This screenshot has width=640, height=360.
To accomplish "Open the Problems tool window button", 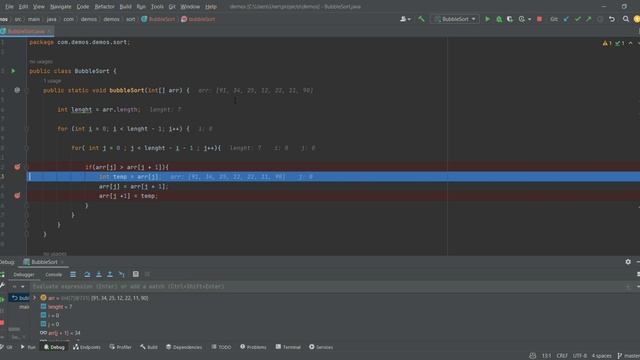I will click(x=253, y=347).
